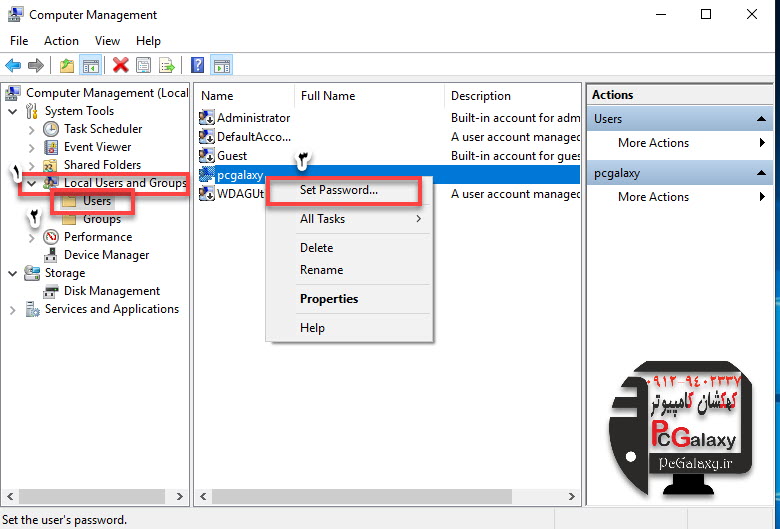780x529 pixels.
Task: Choose Set Password from context menu
Action: click(339, 190)
